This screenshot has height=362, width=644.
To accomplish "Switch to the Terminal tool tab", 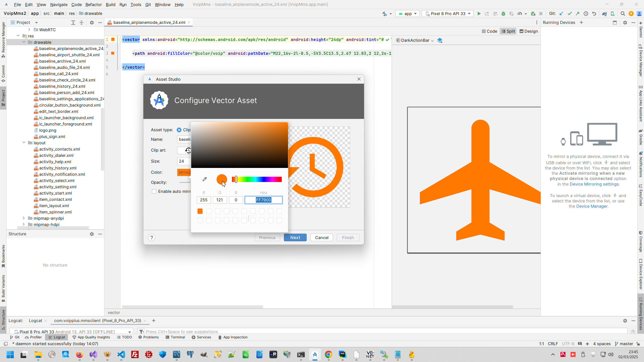I will click(175, 337).
